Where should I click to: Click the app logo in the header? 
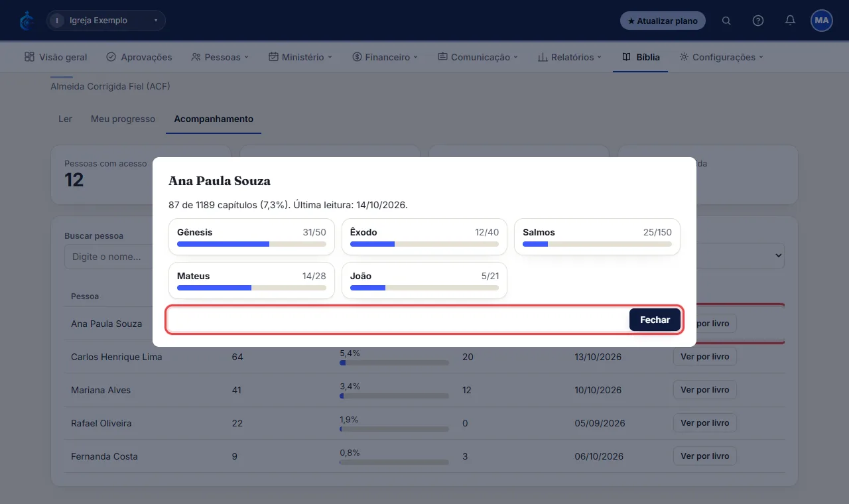pos(27,21)
